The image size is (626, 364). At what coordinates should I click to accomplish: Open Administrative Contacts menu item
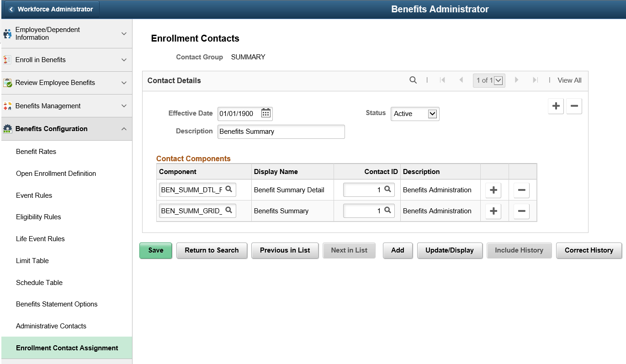pos(51,326)
